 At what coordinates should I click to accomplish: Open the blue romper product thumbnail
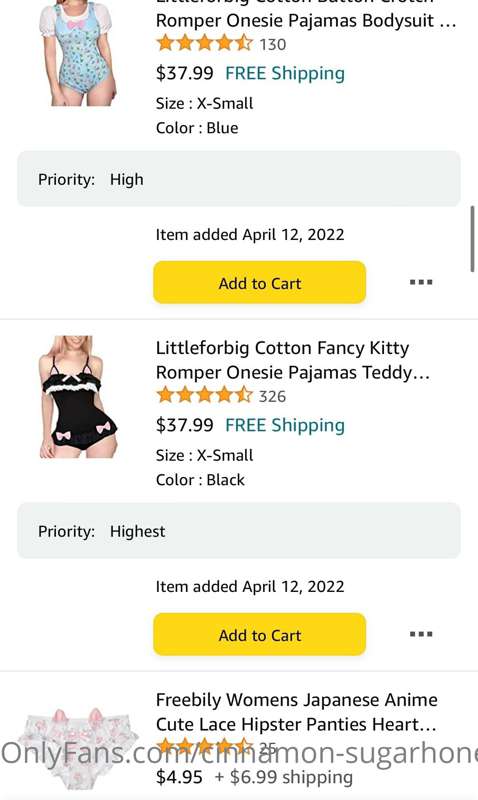pos(79,53)
